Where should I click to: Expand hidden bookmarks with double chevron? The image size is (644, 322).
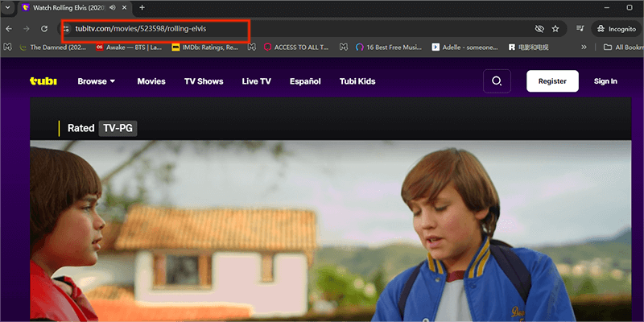coord(584,47)
